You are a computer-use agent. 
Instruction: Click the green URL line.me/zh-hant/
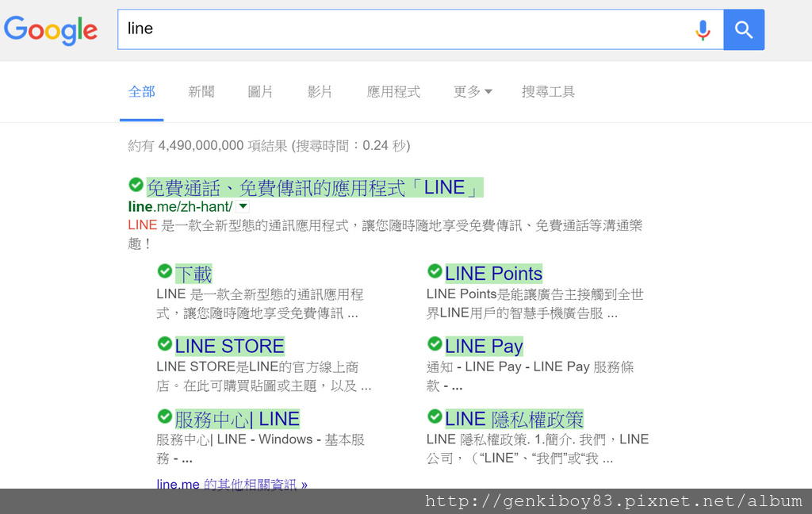180,207
